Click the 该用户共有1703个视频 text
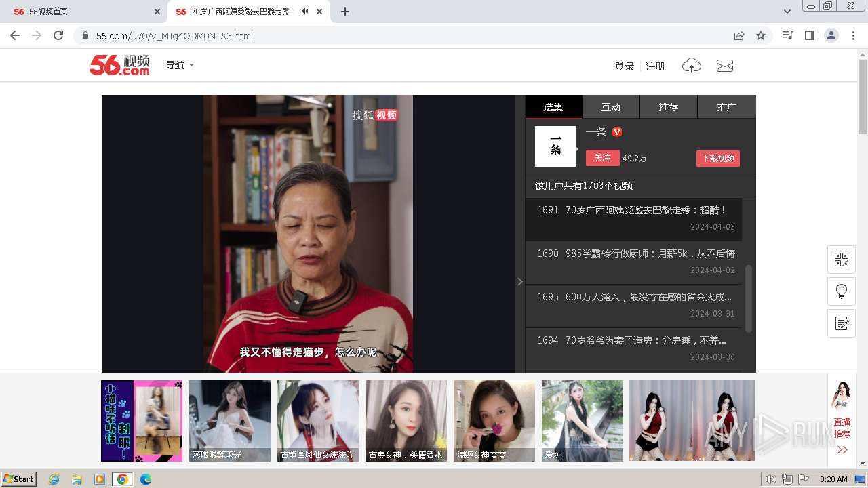Viewport: 868px width, 488px height. coord(584,186)
